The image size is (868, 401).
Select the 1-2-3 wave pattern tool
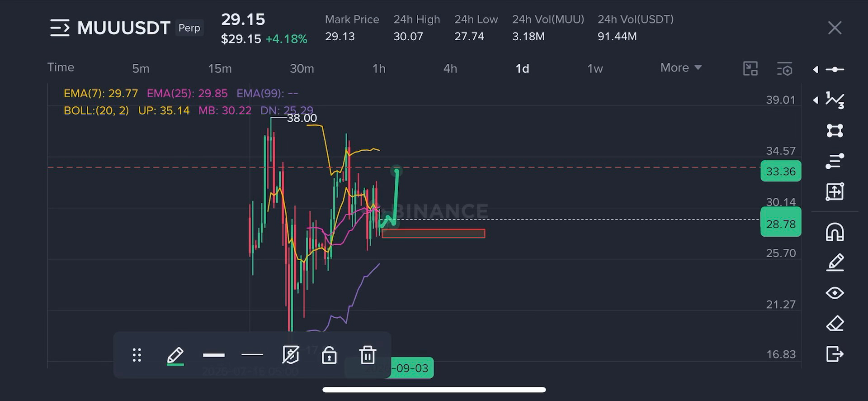[835, 100]
